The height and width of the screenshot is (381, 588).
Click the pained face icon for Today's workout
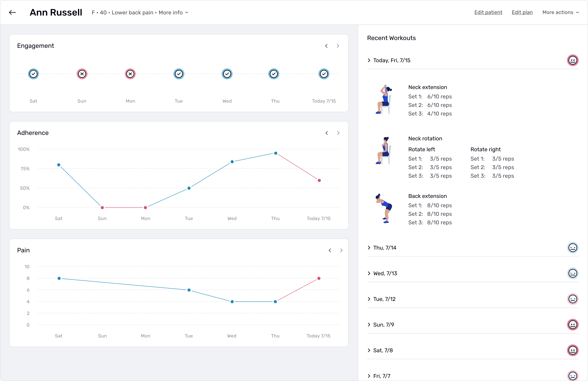coord(572,60)
